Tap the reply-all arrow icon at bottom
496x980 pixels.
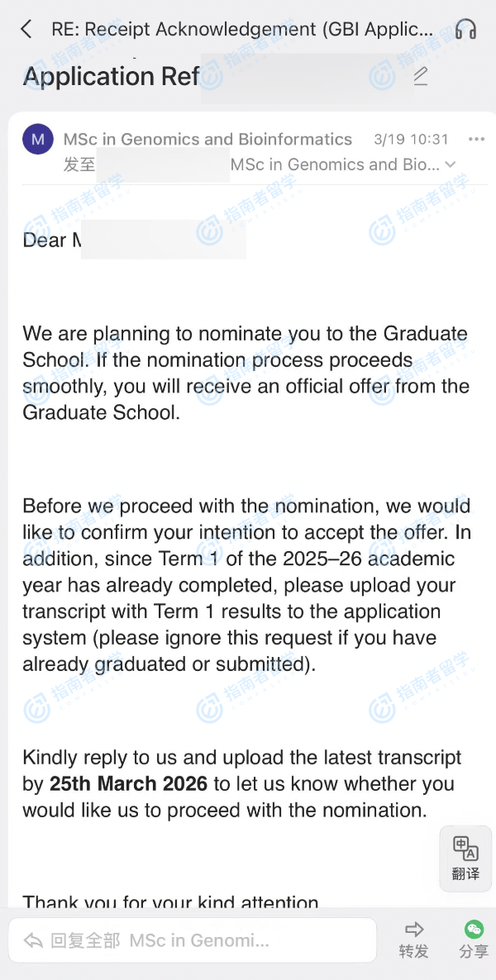click(33, 940)
